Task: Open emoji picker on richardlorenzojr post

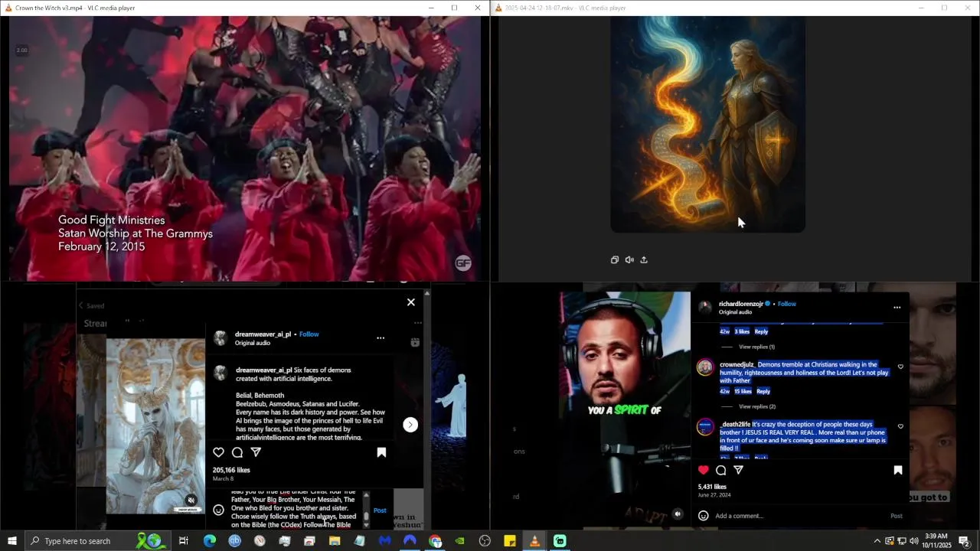Action: pos(703,516)
